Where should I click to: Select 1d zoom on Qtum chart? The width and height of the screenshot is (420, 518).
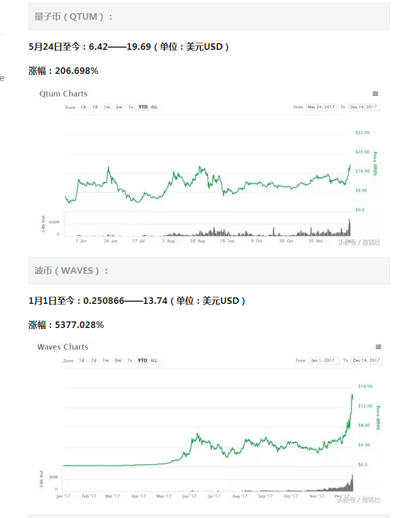(83, 107)
